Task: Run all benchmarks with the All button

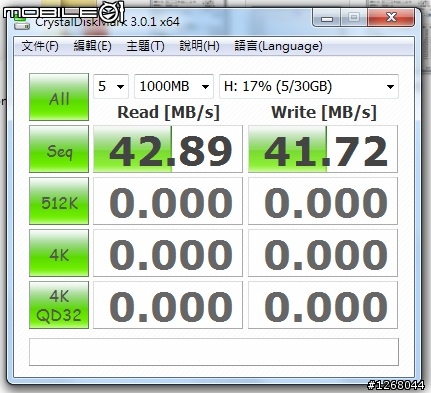Action: (59, 97)
